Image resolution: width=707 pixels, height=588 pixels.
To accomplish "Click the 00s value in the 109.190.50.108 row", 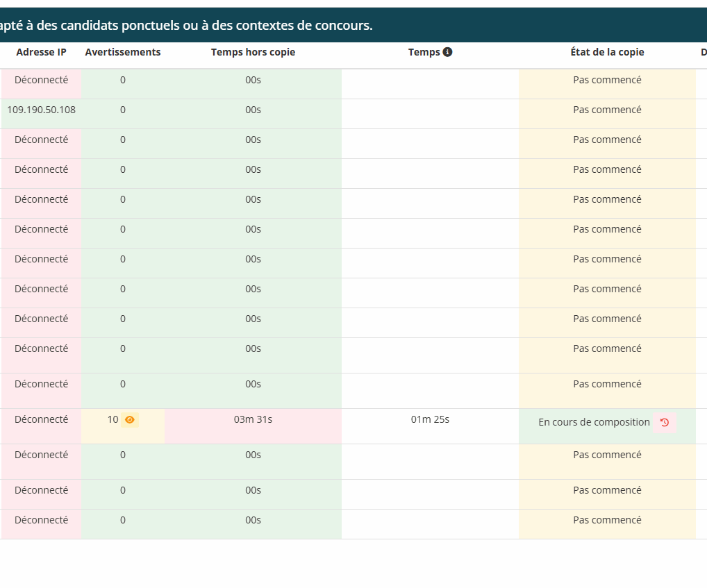I will pyautogui.click(x=253, y=110).
